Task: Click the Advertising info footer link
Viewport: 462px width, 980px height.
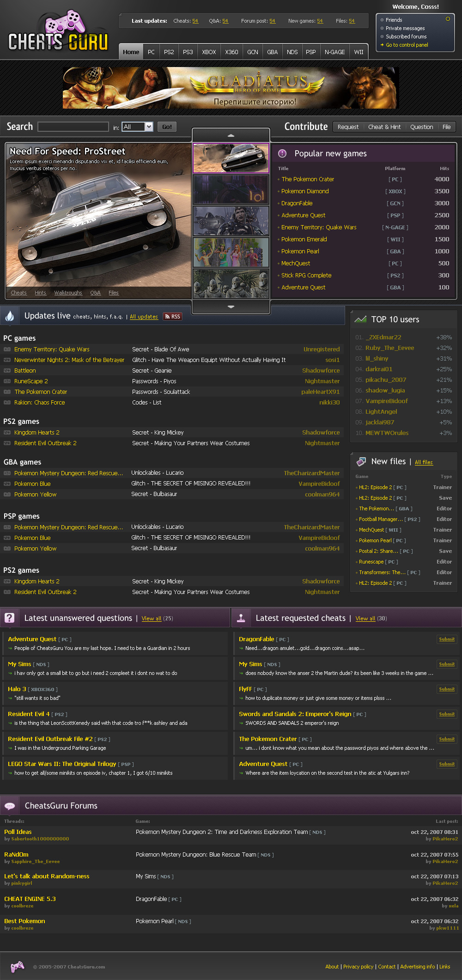Action: 417,967
